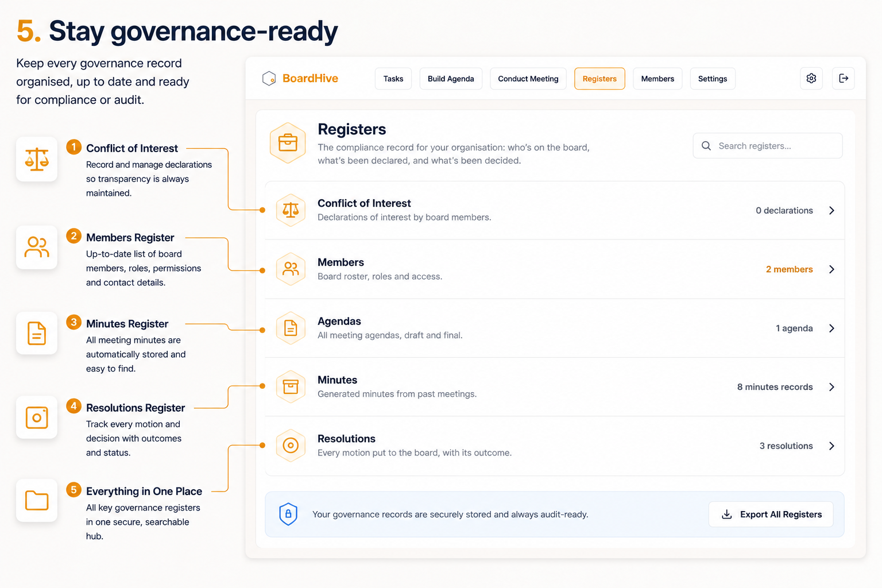Screen dimensions: 882x588
Task: Switch to the Build Agenda tab
Action: coord(451,79)
